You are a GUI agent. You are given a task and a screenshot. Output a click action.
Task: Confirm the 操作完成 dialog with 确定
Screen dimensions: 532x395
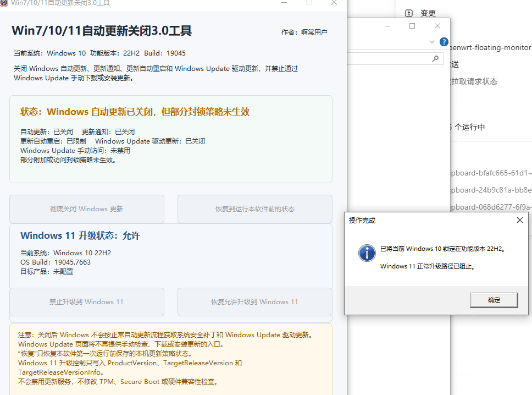[x=494, y=300]
